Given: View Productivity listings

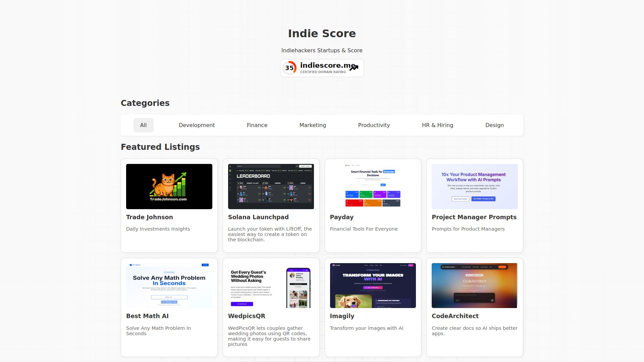Looking at the screenshot, I should 374,125.
